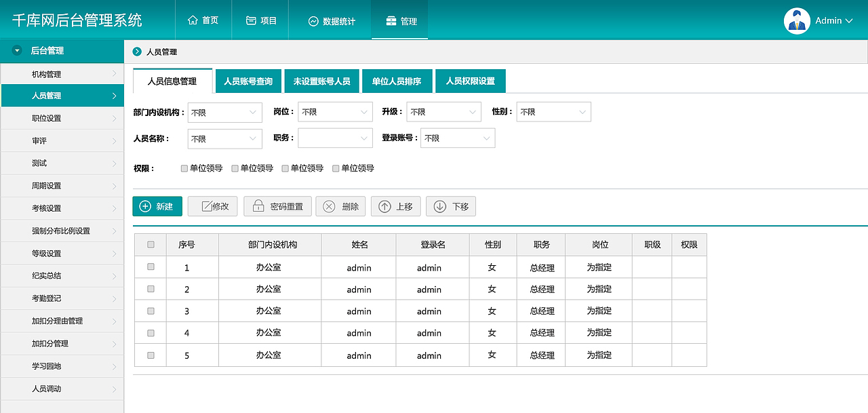Check the first 单位领导 permission checkbox
868x413 pixels.
[x=183, y=168]
